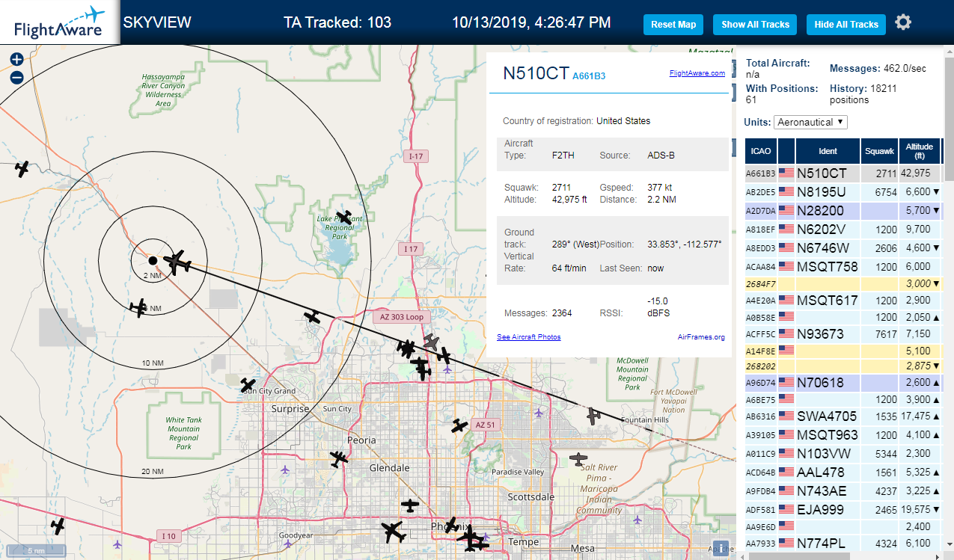
Task: Select the N6746W row
Action: point(844,247)
